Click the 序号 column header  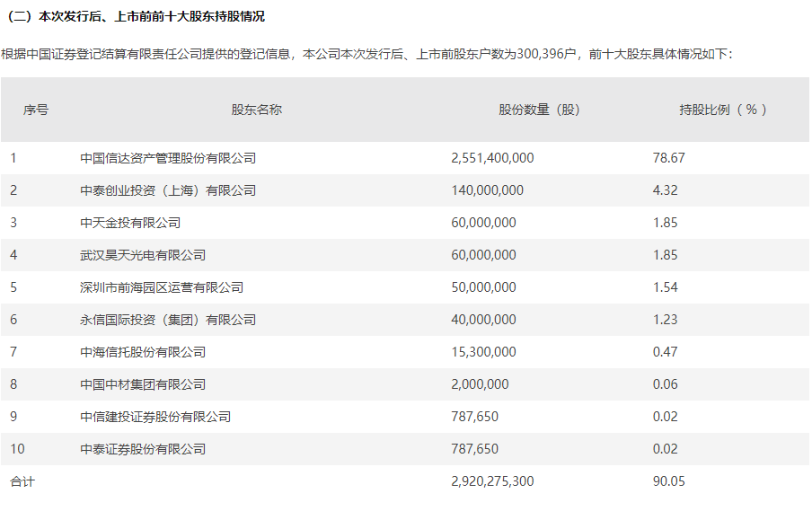tap(36, 110)
